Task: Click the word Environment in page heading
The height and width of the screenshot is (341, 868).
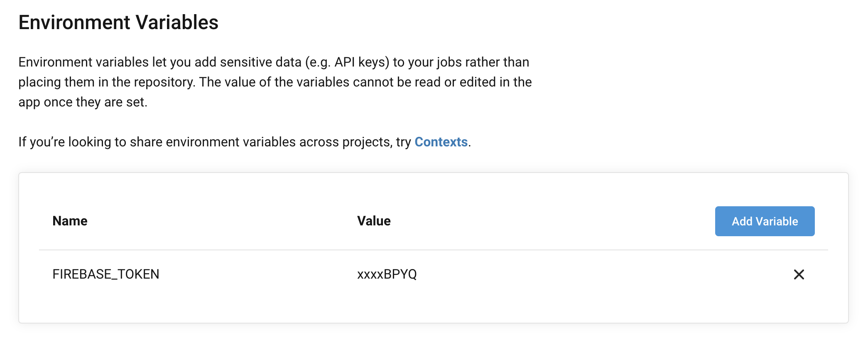Action: 74,22
